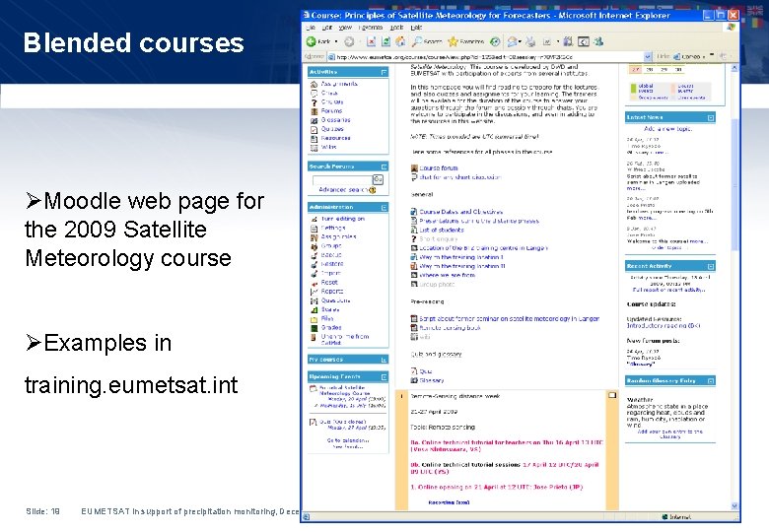Click the Stop loading icon with red X
Viewport: 769px width, 532px height.
[x=372, y=41]
